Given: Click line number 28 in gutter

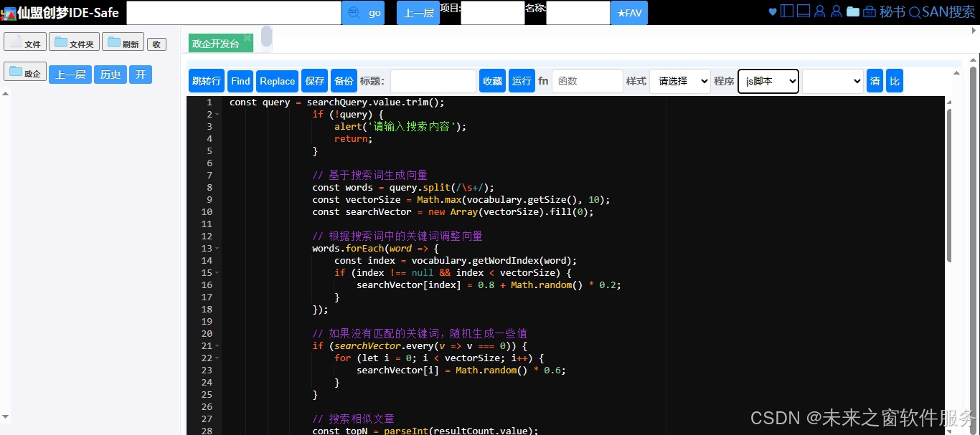Looking at the screenshot, I should point(207,430).
